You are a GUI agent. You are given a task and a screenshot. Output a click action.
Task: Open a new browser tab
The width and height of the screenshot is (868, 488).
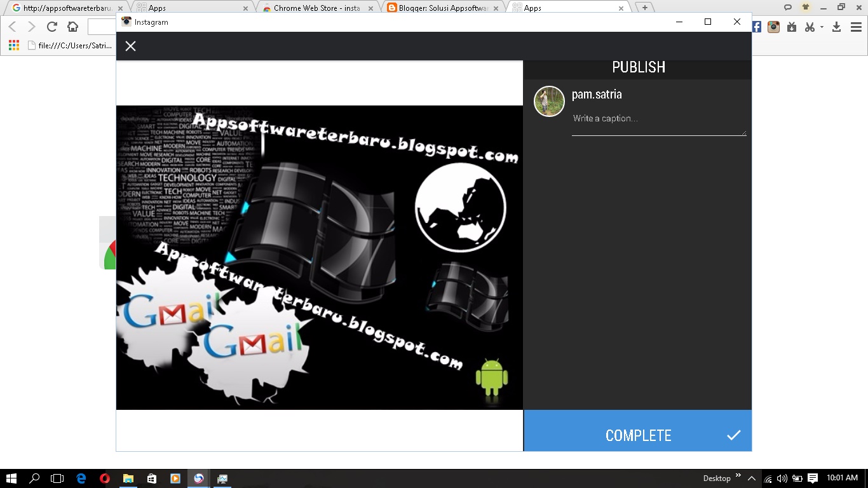[644, 8]
